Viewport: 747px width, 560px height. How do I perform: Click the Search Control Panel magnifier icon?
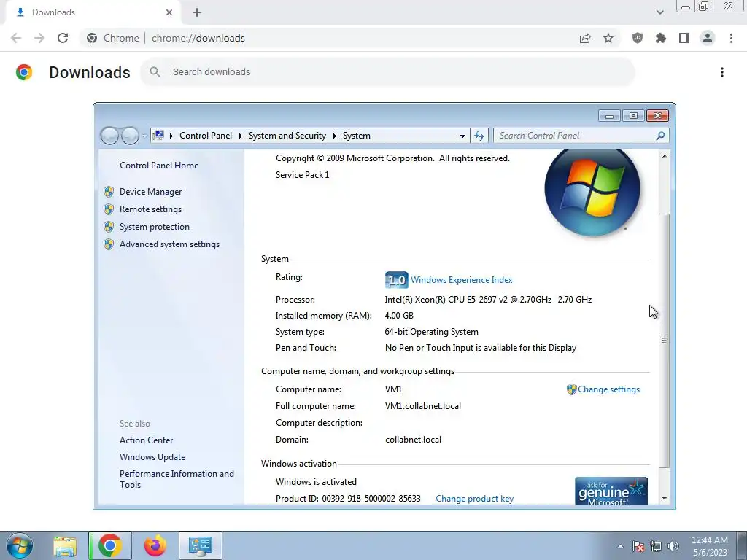pyautogui.click(x=660, y=136)
